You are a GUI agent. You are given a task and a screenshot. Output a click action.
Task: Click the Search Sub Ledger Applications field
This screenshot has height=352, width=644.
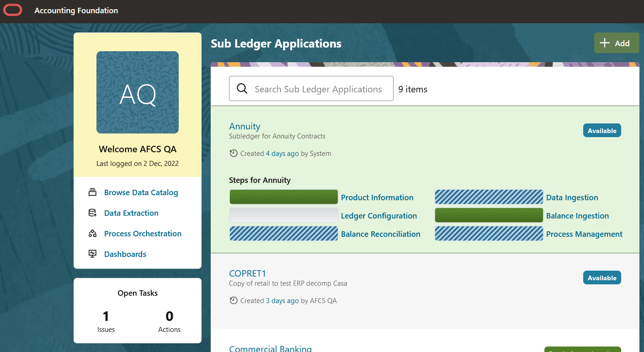click(x=315, y=88)
